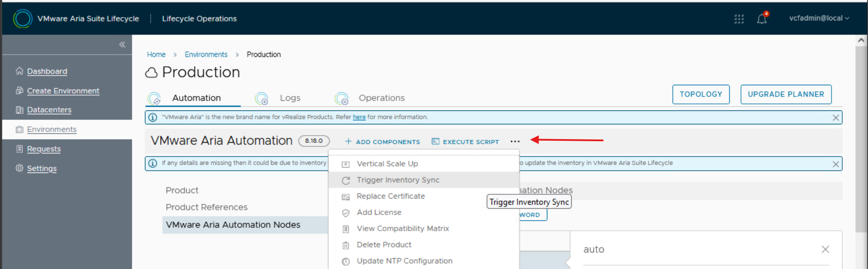Go to Environments in the breadcrumb
868x269 pixels.
pyautogui.click(x=206, y=54)
